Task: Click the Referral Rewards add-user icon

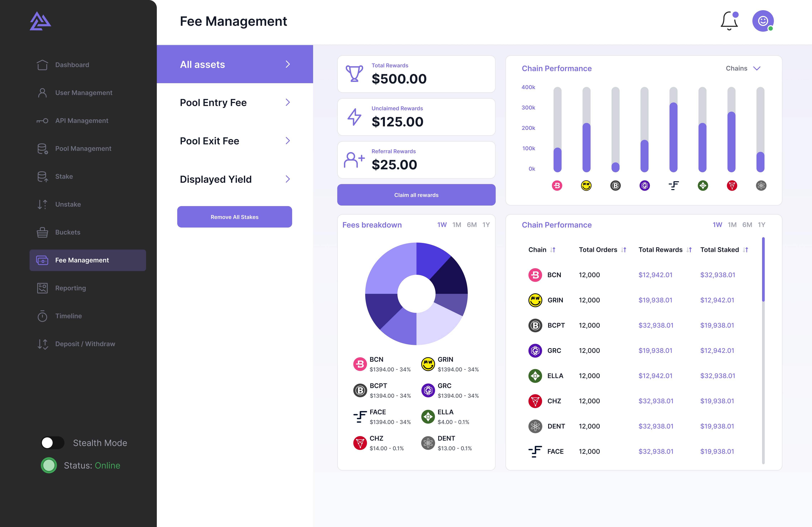Action: 354,160
